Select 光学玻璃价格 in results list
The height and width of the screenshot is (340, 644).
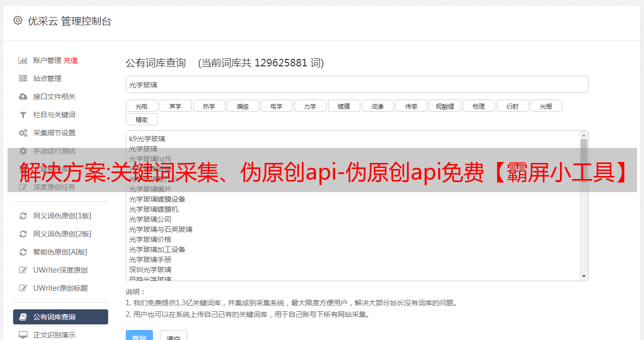click(x=150, y=239)
